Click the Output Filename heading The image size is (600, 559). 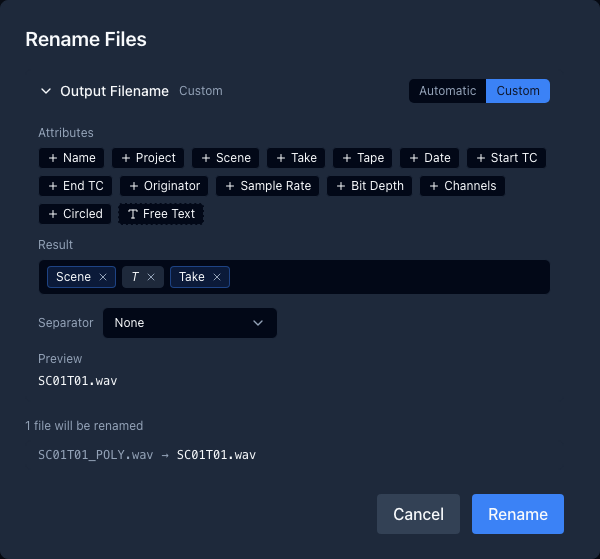coord(114,91)
